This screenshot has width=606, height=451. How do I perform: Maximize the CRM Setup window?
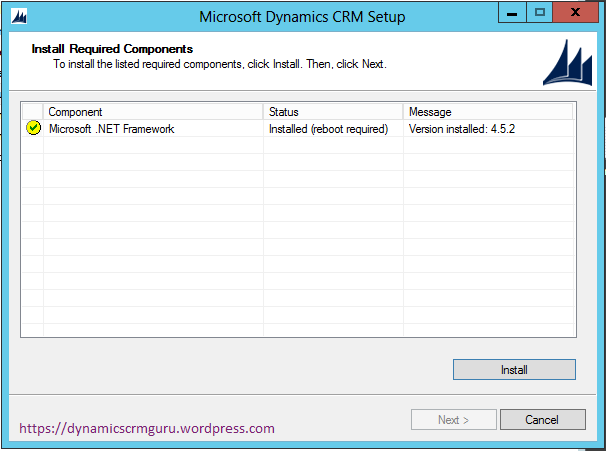(x=540, y=14)
